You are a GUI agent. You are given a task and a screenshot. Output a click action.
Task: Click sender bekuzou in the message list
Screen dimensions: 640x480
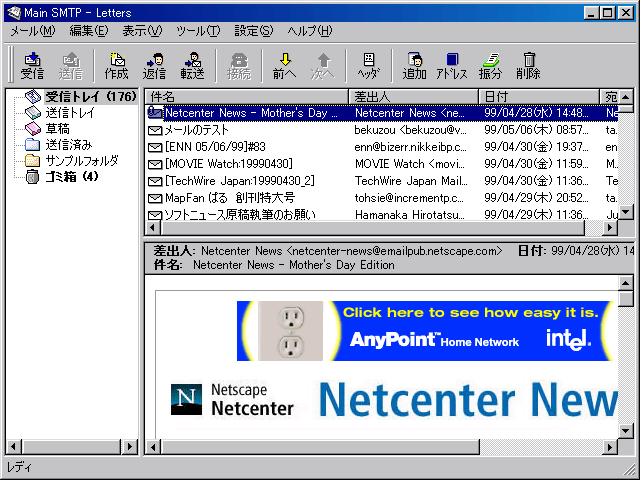[x=411, y=130]
